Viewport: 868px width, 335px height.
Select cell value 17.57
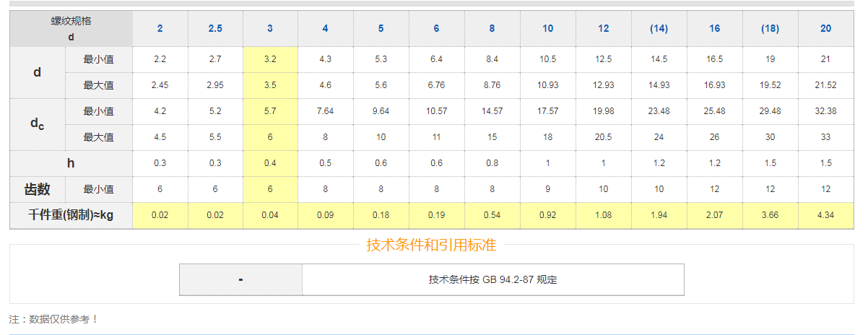(x=548, y=111)
